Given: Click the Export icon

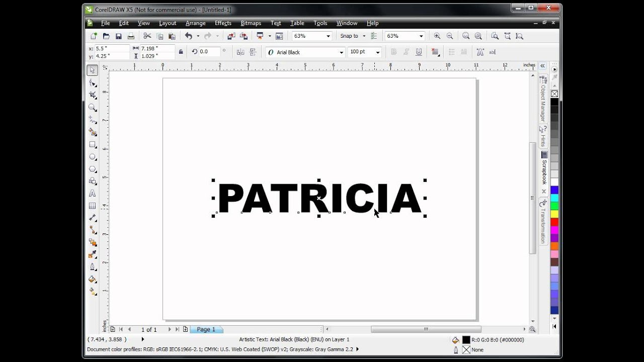Looking at the screenshot, I should 244,36.
